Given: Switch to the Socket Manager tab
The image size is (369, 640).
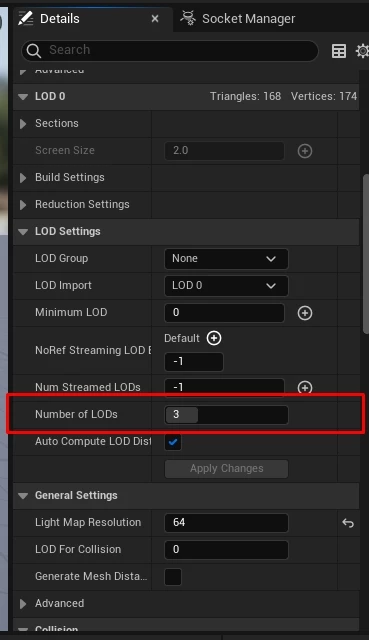Looking at the screenshot, I should click(x=238, y=19).
